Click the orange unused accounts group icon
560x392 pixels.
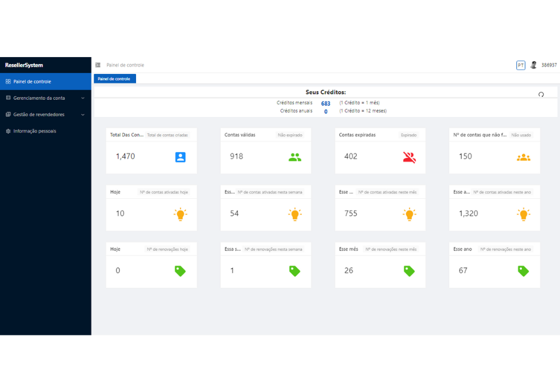coord(524,157)
